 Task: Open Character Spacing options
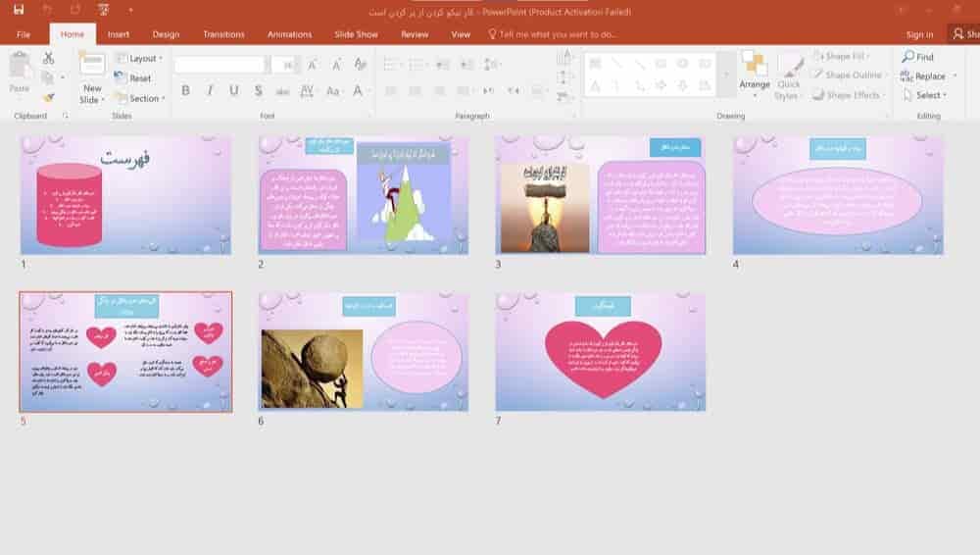tap(307, 91)
